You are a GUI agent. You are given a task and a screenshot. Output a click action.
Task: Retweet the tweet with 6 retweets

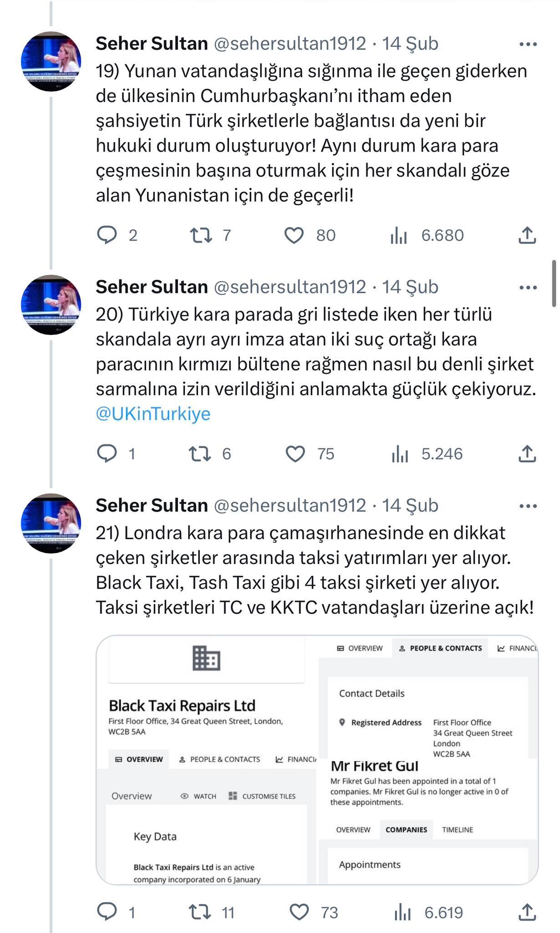[x=200, y=454]
